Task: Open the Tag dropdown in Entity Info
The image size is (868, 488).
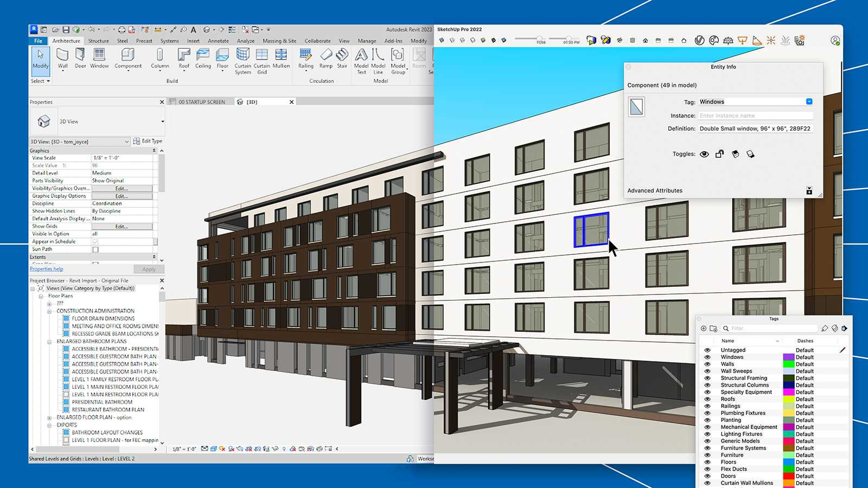Action: [x=809, y=101]
